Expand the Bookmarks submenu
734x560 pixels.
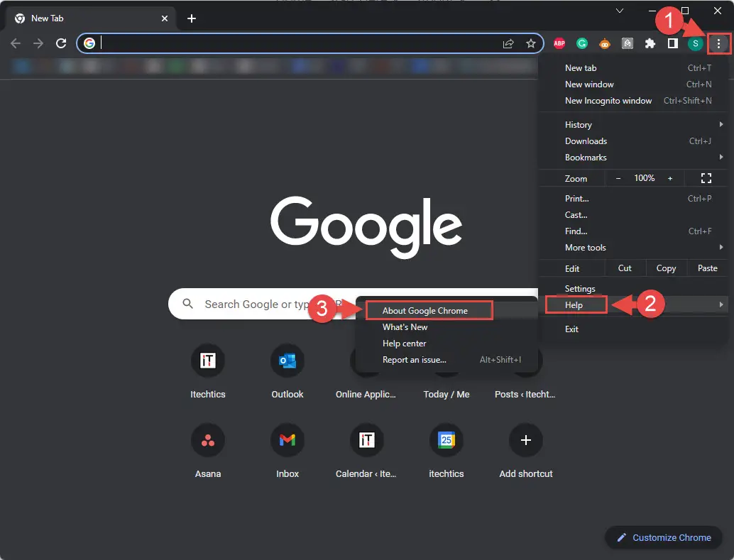633,158
